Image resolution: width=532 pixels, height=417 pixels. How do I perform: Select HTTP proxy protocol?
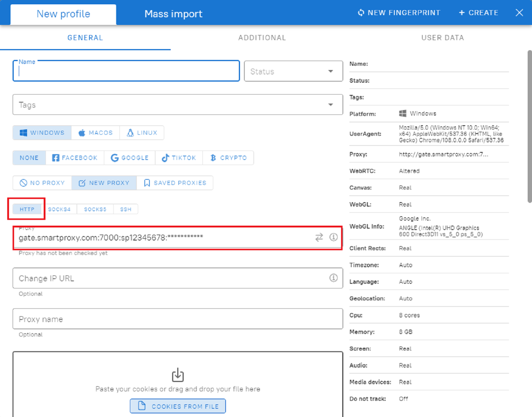pos(27,209)
